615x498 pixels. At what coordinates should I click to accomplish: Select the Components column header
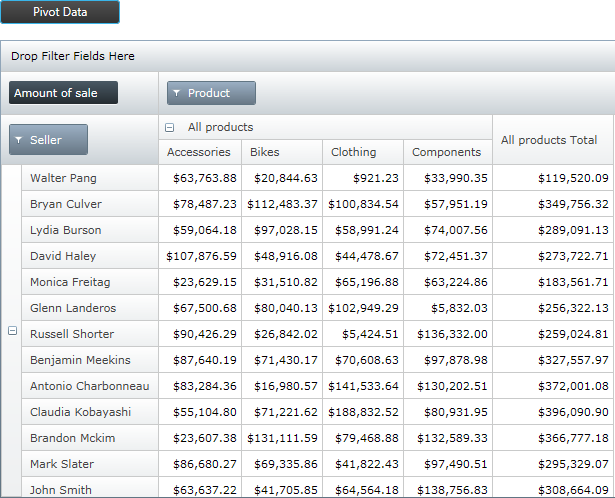coord(447,152)
